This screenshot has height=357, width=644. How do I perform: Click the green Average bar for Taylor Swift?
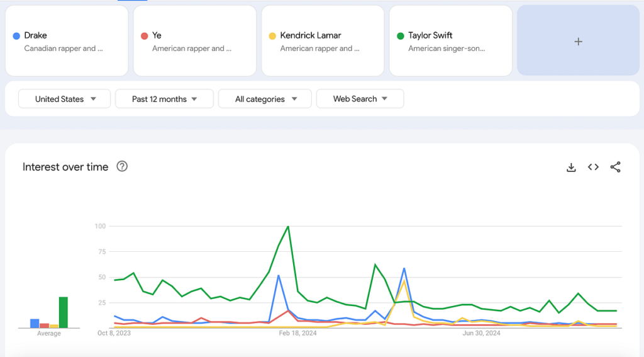(x=63, y=312)
